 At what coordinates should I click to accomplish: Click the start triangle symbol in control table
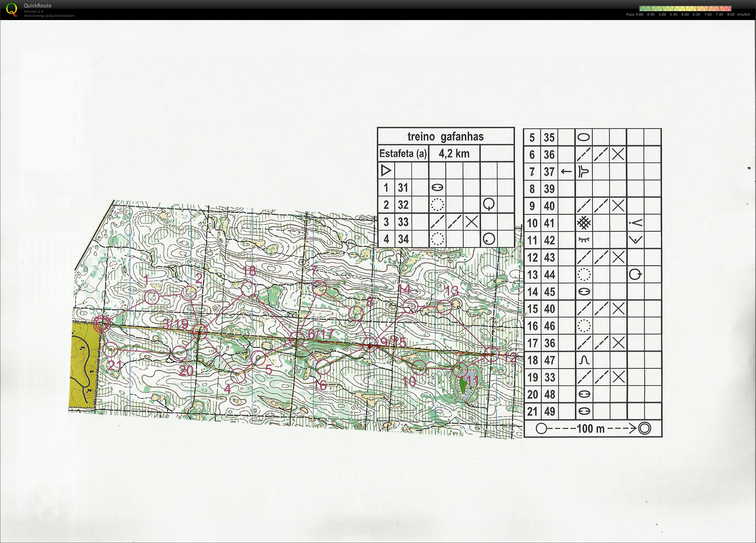(x=386, y=170)
